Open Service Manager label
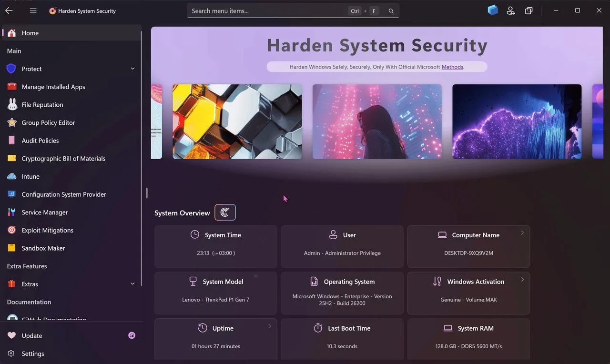The height and width of the screenshot is (364, 610). click(45, 212)
